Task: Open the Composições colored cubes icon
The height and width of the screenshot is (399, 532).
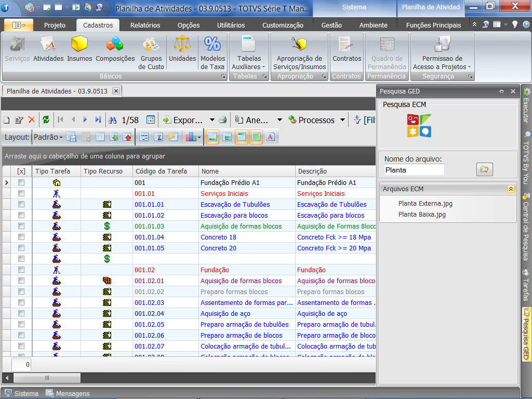Action: 115,49
